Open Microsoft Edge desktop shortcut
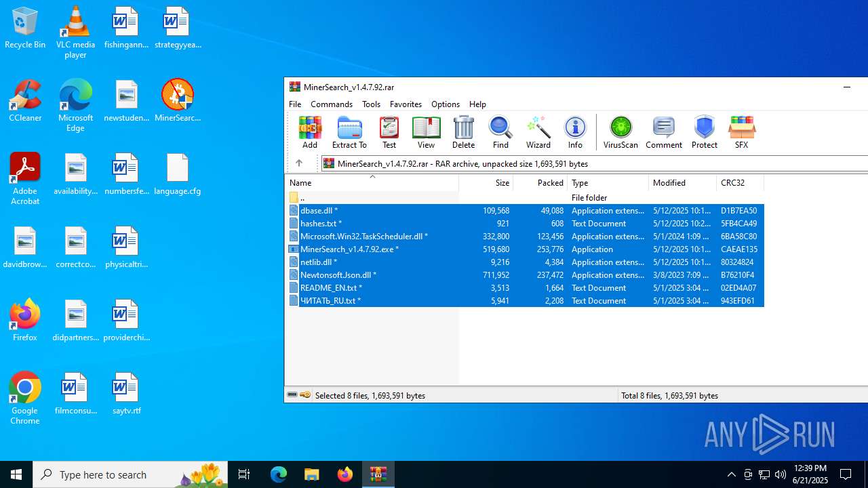Image resolution: width=868 pixels, height=488 pixels. coord(75,105)
